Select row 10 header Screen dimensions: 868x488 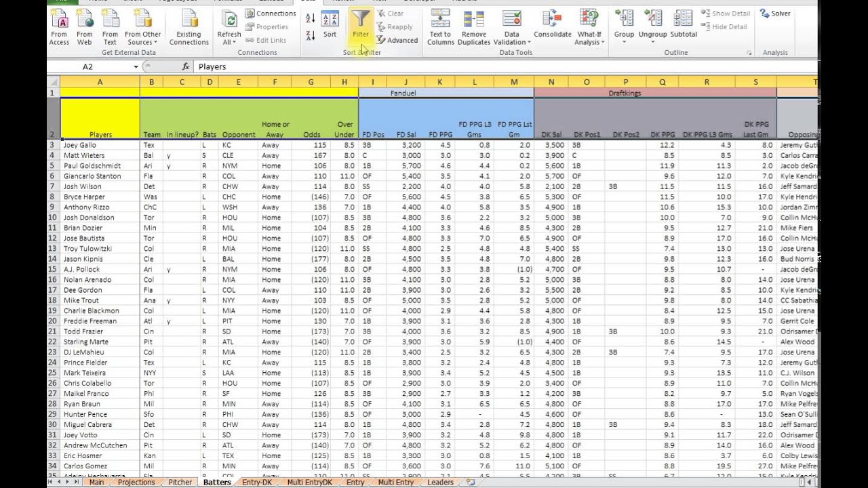[x=53, y=218]
